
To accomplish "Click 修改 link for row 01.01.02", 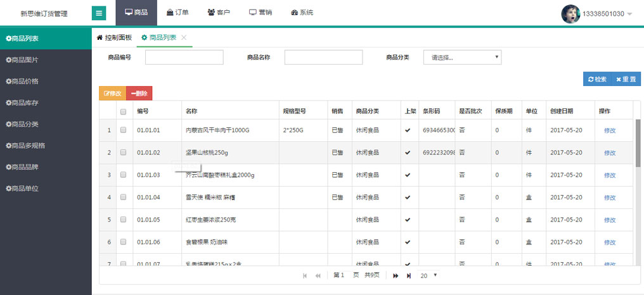I will click(x=610, y=153).
